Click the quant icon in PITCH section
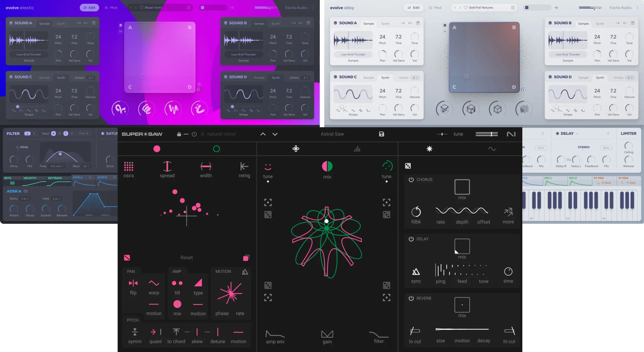This screenshot has width=644, height=352. coord(156,332)
